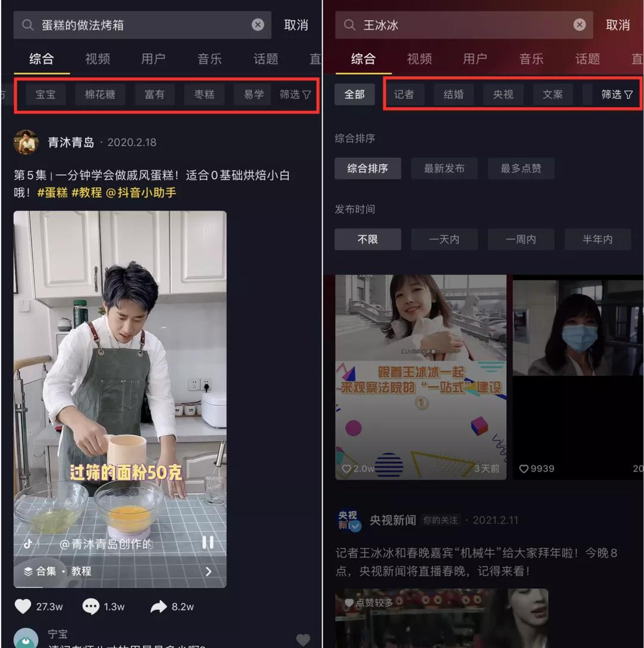Select 最新发布 sort option
The image size is (644, 648).
[444, 168]
